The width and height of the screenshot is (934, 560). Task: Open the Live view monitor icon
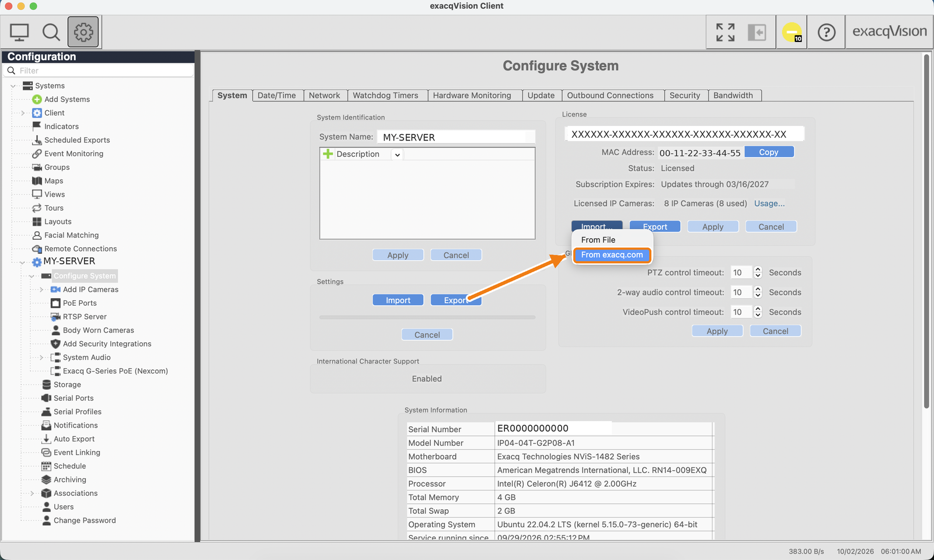point(19,32)
